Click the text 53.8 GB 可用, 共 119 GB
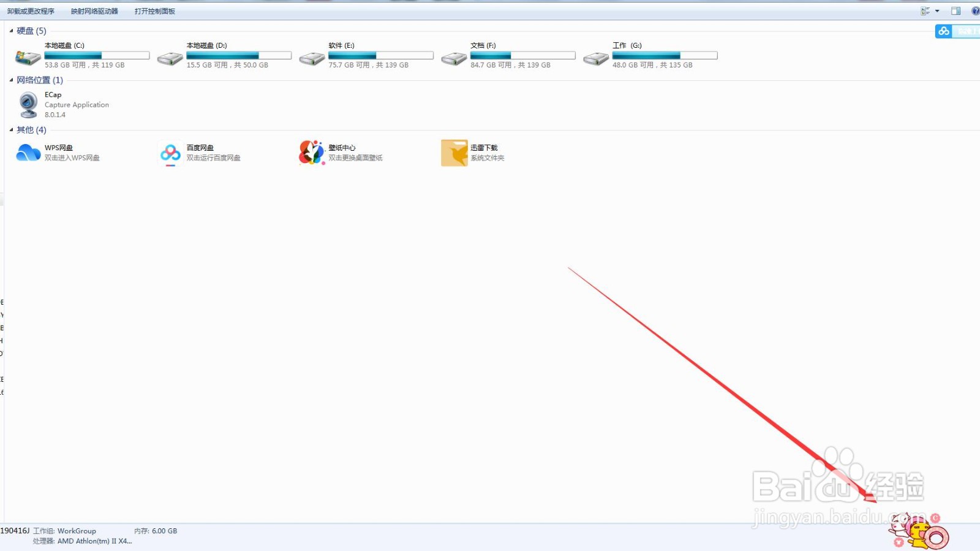This screenshot has height=551, width=980. tap(85, 65)
